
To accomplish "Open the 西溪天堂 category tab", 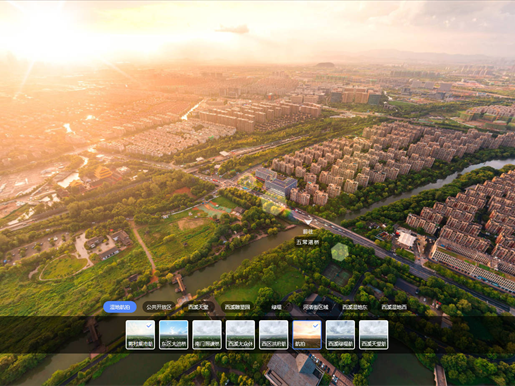I will click(x=198, y=307).
